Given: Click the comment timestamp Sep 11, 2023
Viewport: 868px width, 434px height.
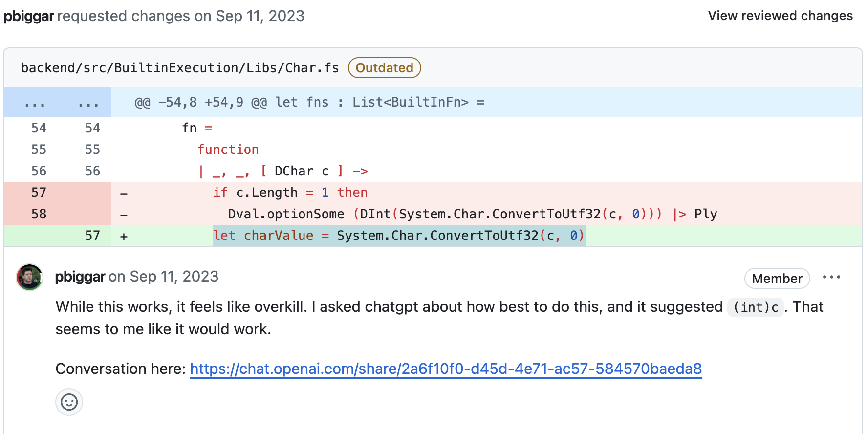Looking at the screenshot, I should [174, 277].
